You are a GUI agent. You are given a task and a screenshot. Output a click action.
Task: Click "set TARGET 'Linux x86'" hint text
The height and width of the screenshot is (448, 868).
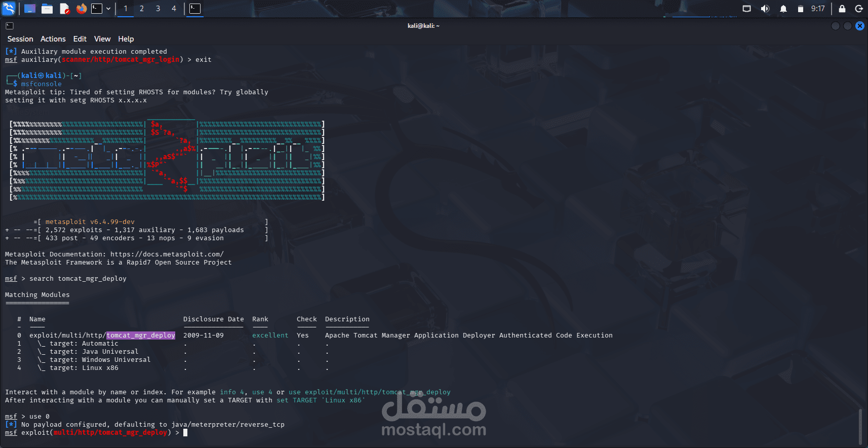321,400
